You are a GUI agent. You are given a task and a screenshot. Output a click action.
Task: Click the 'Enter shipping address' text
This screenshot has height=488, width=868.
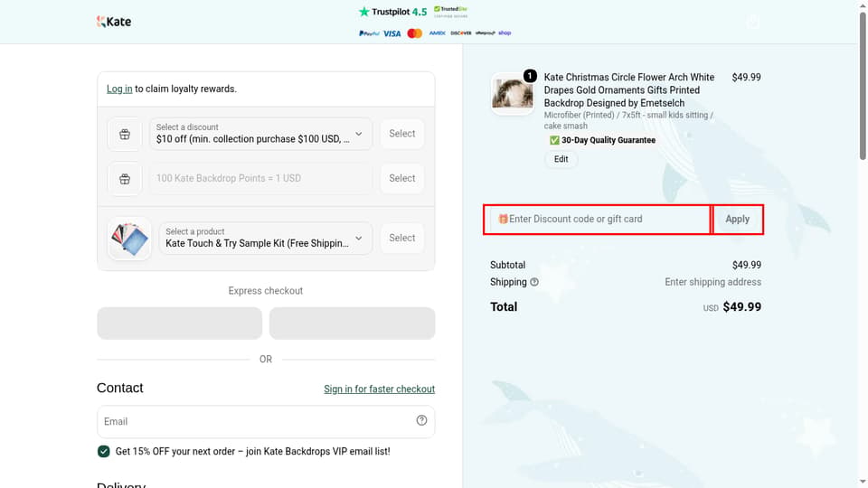[x=712, y=282]
